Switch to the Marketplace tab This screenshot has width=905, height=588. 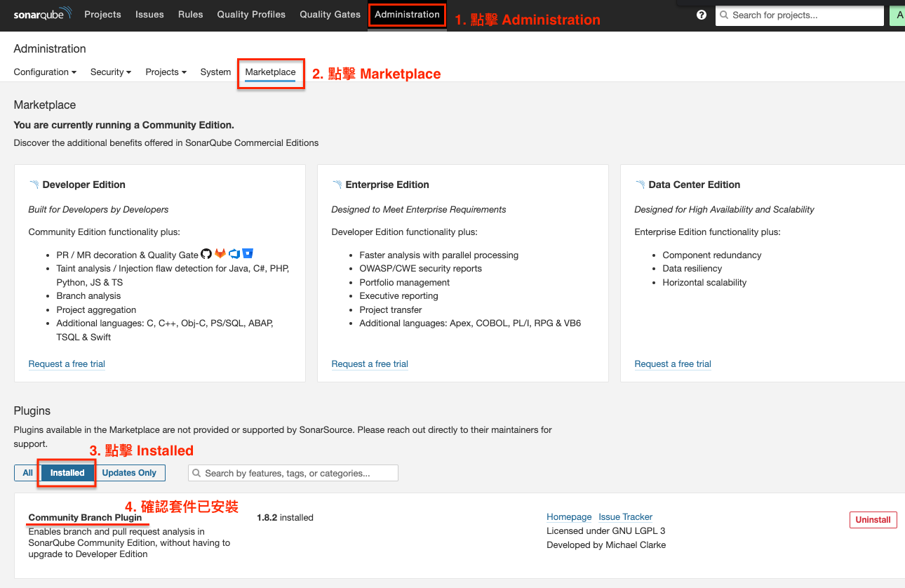(270, 72)
